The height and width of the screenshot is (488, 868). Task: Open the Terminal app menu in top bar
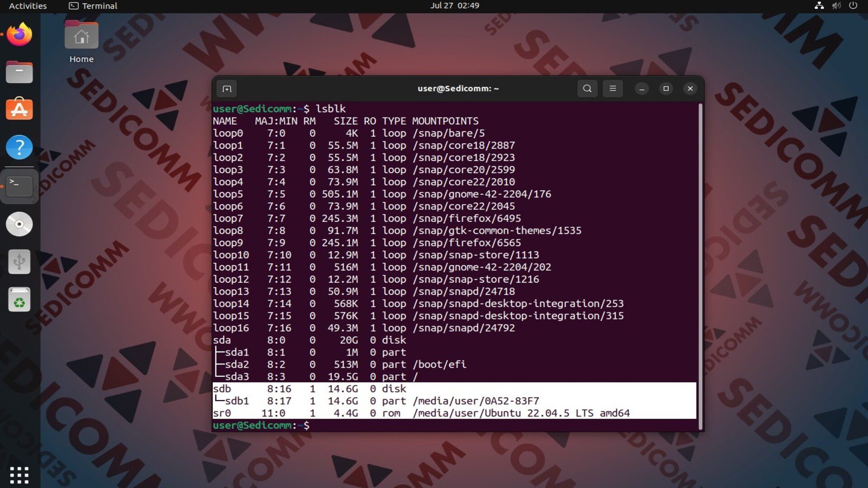tap(93, 6)
